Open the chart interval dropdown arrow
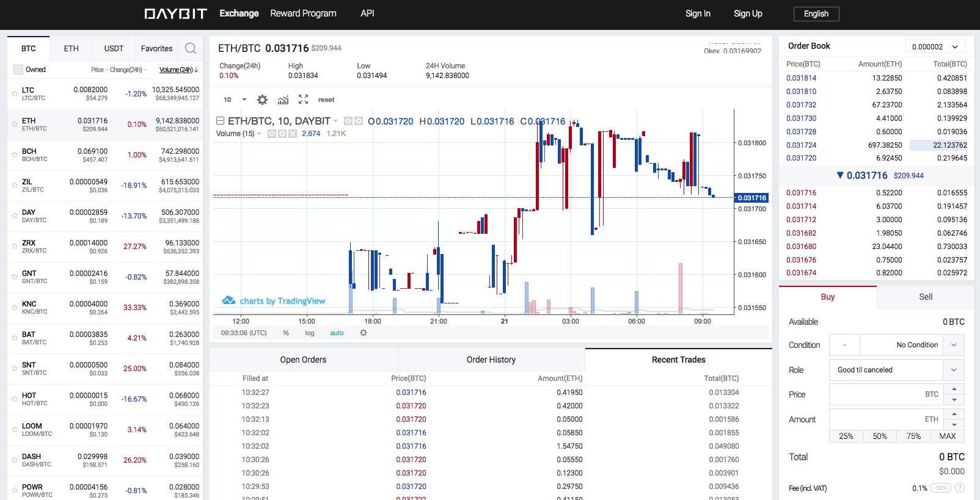The image size is (980, 500). tap(244, 100)
